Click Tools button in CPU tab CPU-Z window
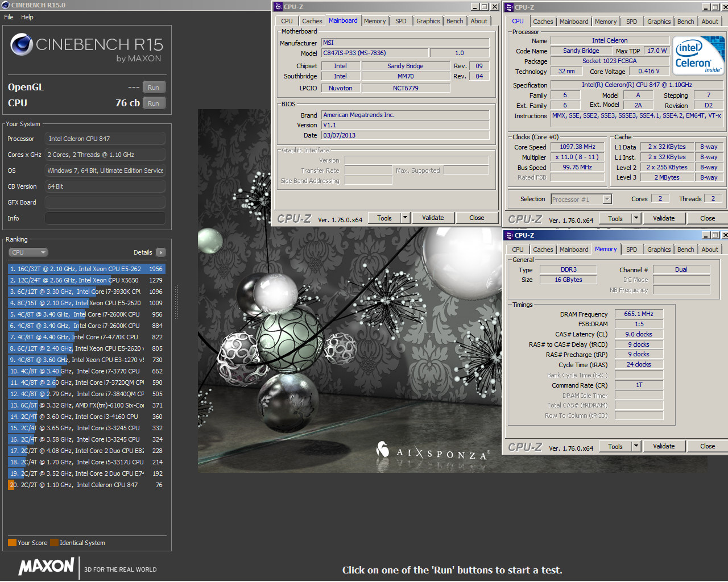The image size is (728, 582). tap(615, 218)
